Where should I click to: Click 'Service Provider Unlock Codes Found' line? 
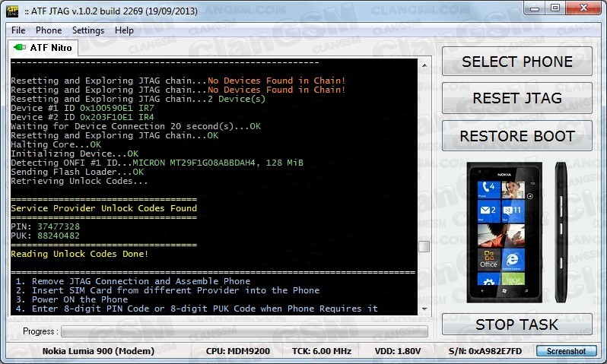coord(103,208)
